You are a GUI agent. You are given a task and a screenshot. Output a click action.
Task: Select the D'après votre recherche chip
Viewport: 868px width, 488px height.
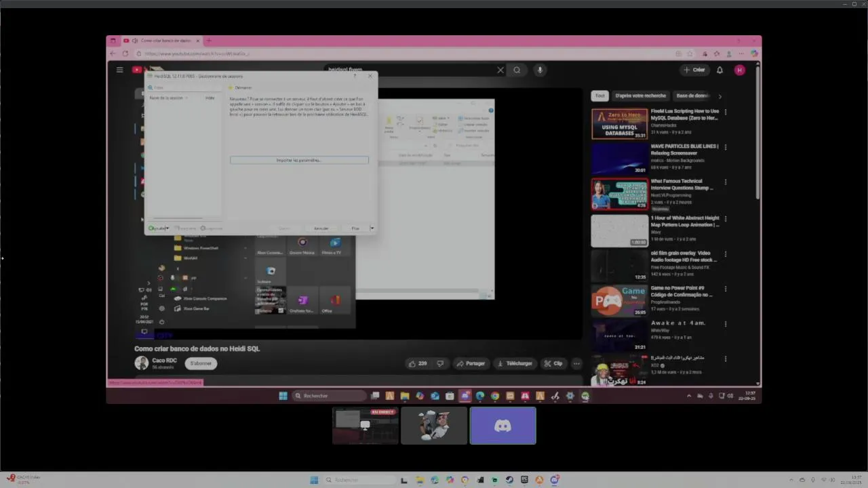point(641,96)
